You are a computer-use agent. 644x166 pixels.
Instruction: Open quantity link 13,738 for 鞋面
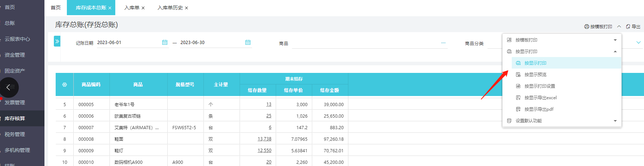coord(264,139)
